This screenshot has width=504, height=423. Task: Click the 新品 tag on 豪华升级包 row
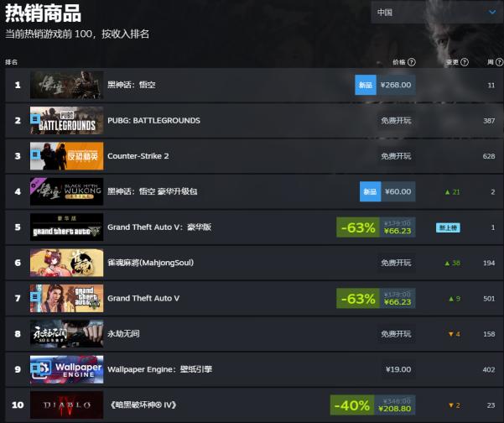coord(371,191)
